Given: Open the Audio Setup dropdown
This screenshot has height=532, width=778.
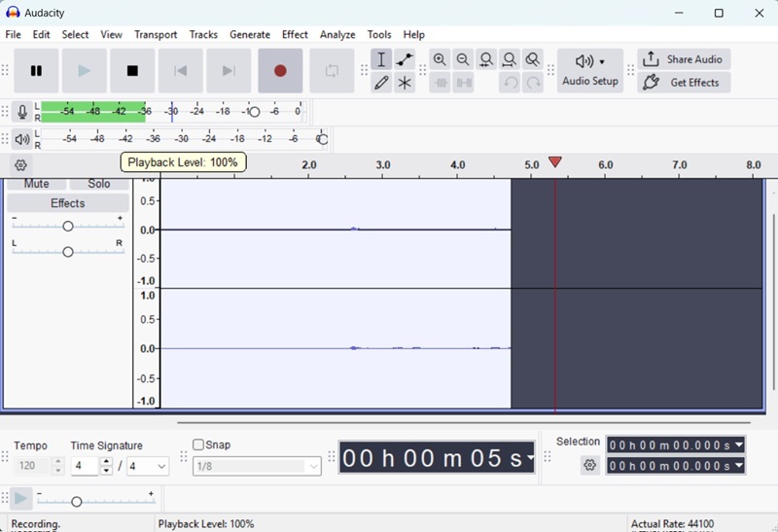Looking at the screenshot, I should 589,70.
